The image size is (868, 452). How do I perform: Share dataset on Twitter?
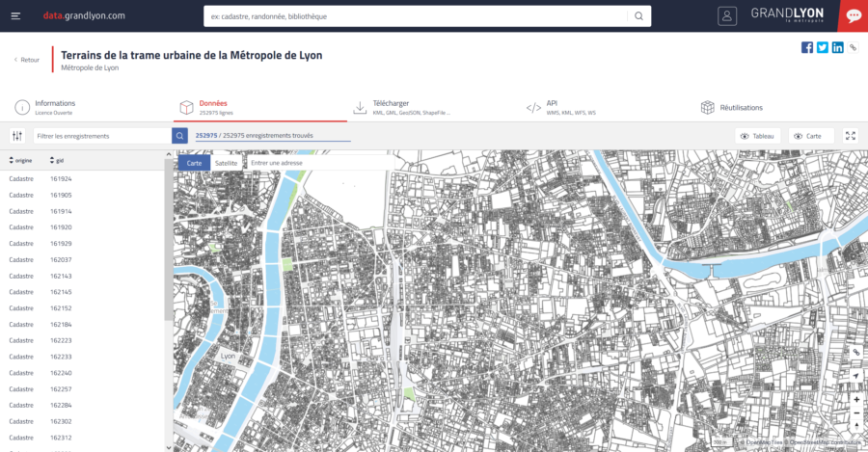tap(823, 47)
